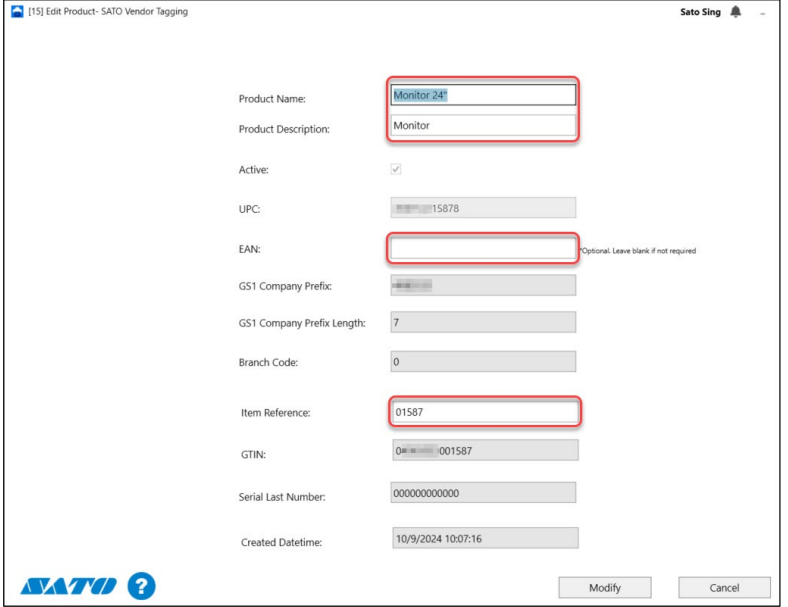
Task: Select the GTIN read-only field
Action: click(483, 451)
